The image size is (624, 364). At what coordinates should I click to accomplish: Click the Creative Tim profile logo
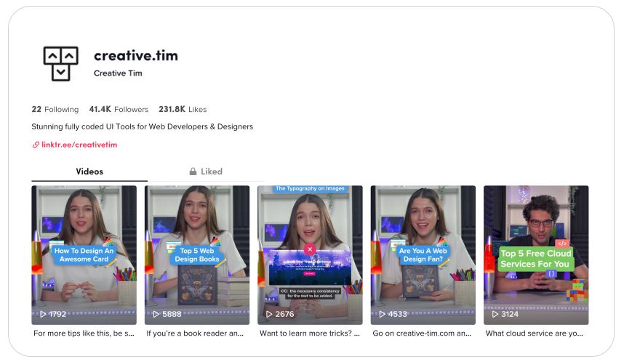pyautogui.click(x=60, y=63)
